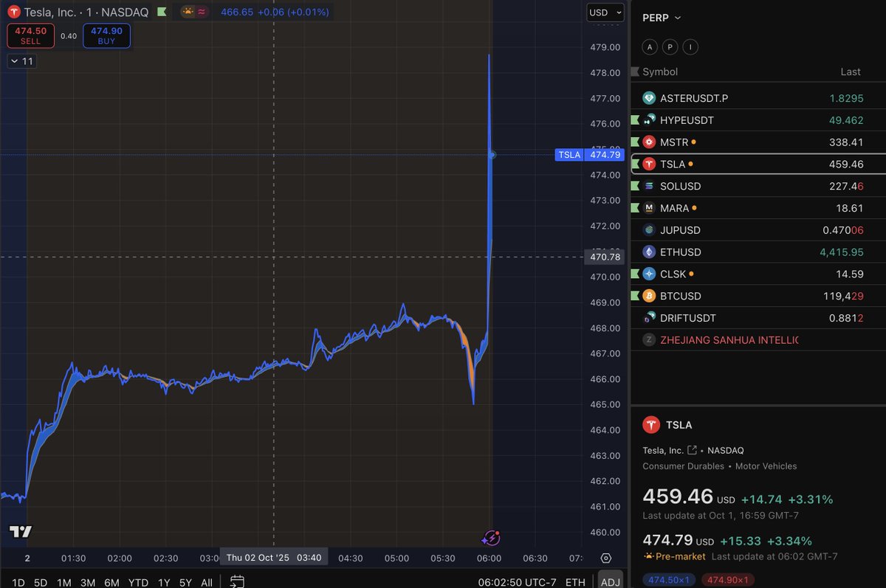886x588 pixels.
Task: Click the I indicator circle in the watchlist
Action: (x=690, y=47)
